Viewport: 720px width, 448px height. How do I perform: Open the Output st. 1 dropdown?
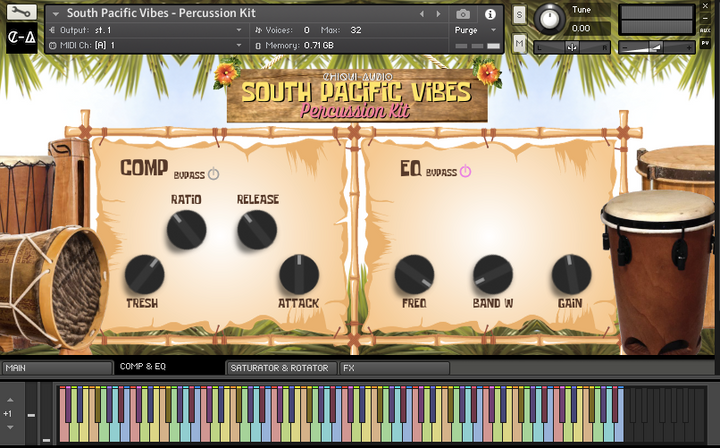pyautogui.click(x=239, y=30)
